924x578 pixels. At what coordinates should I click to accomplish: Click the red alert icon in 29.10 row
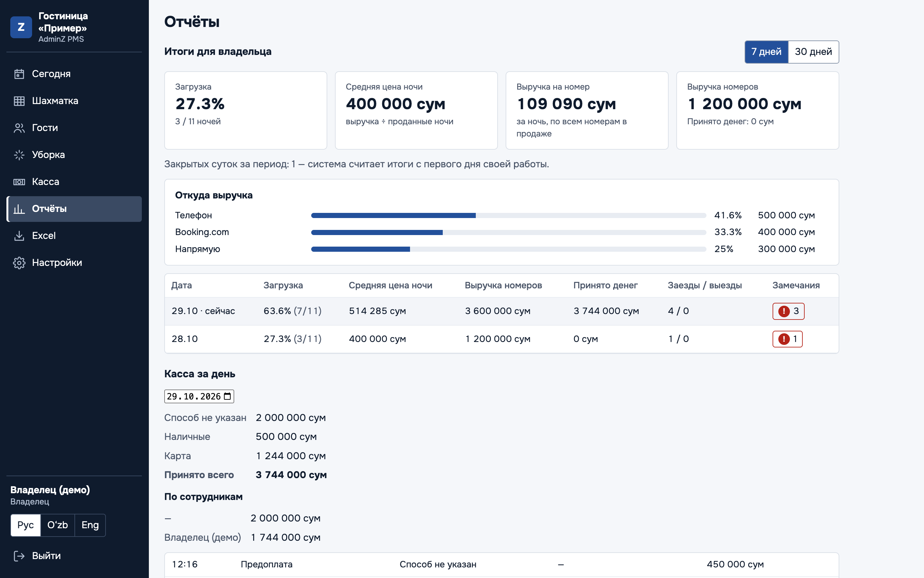coord(784,311)
